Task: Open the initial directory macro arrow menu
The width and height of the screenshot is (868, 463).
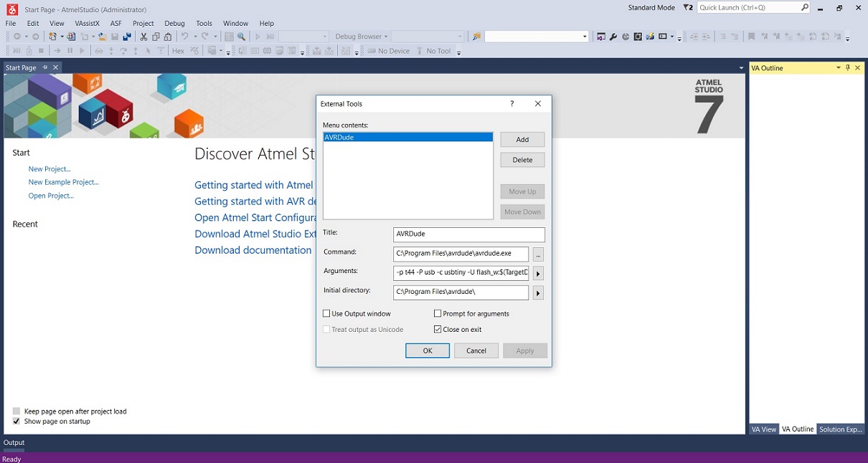Action: (x=539, y=292)
